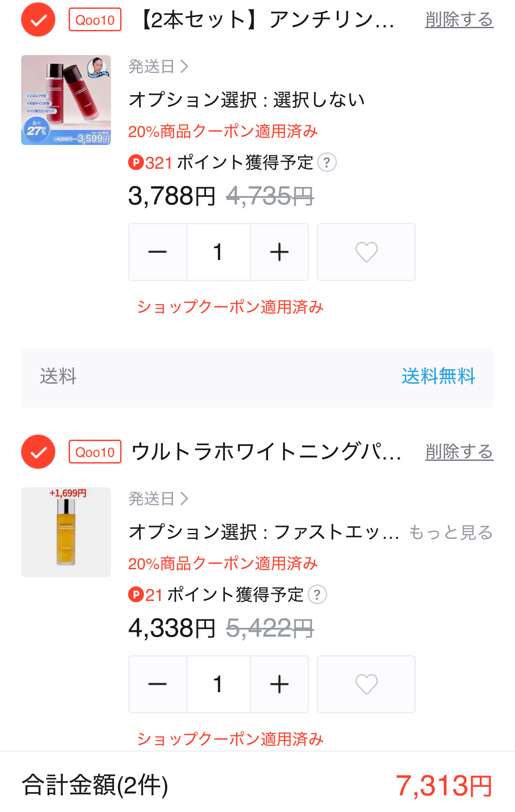This screenshot has width=515, height=812.
Task: Open yellow bottle product thumbnail
Action: pos(66,532)
